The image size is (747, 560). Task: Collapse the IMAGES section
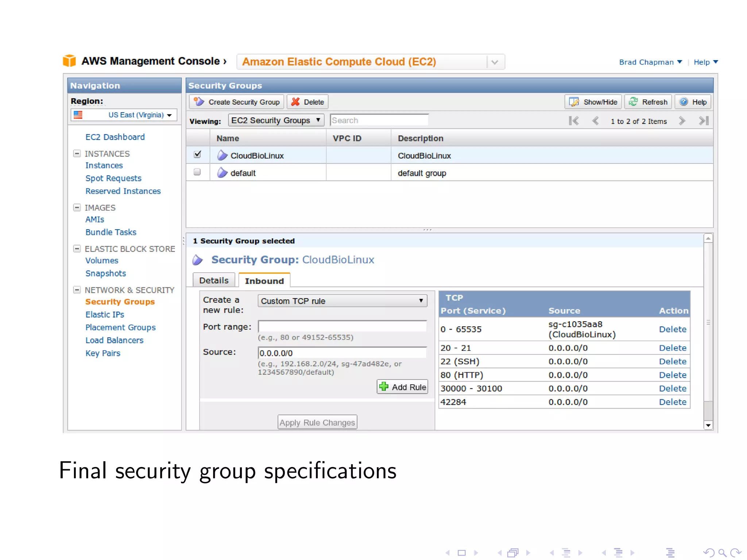click(77, 207)
